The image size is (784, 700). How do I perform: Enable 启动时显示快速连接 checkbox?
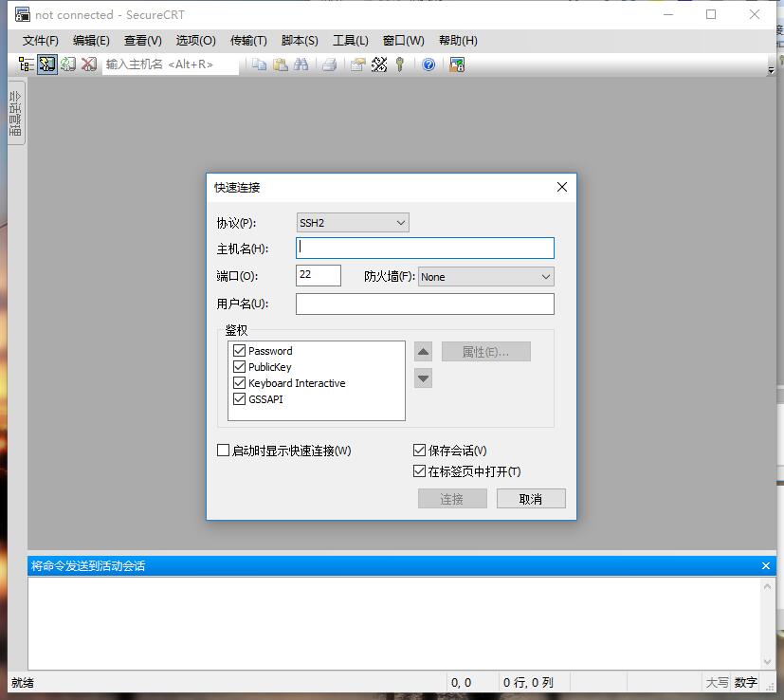pos(223,451)
